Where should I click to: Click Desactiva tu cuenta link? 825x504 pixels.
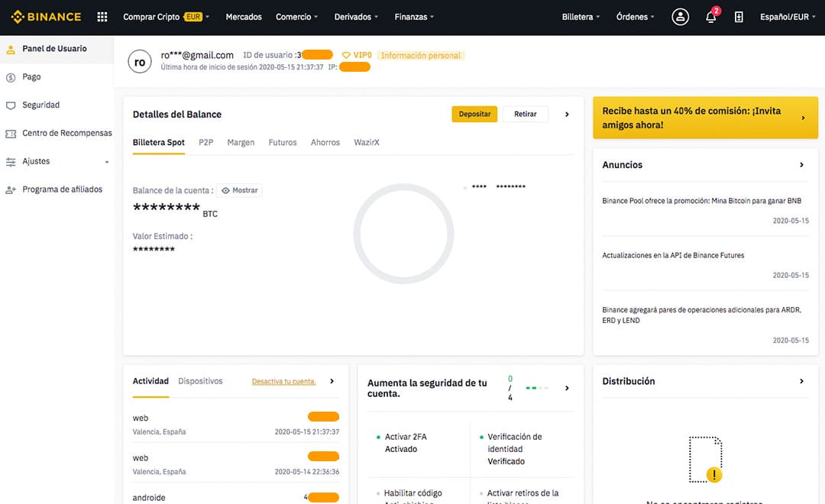(x=283, y=381)
